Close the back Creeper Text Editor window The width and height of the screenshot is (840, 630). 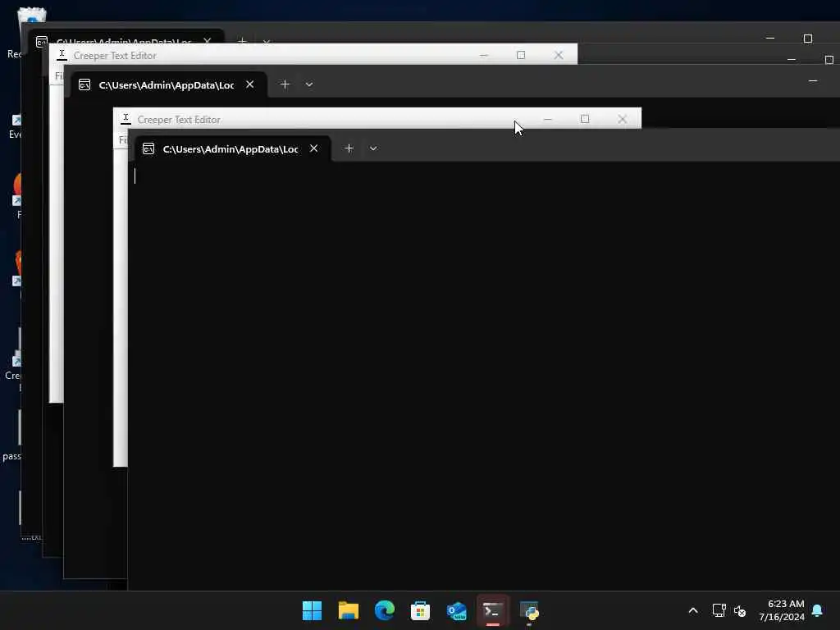(x=558, y=55)
